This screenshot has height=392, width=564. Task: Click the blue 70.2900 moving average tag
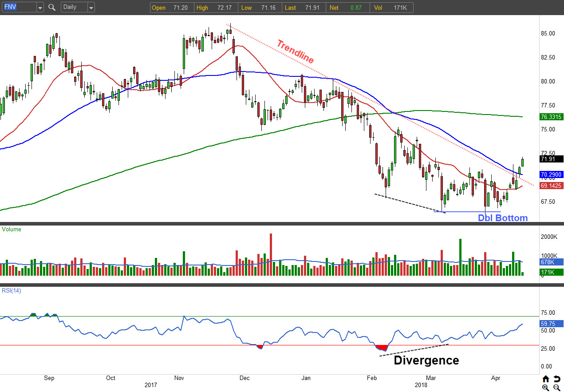pyautogui.click(x=551, y=175)
